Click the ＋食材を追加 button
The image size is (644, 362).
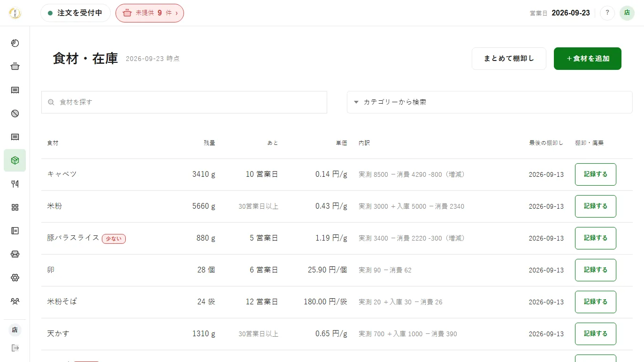[x=588, y=59]
